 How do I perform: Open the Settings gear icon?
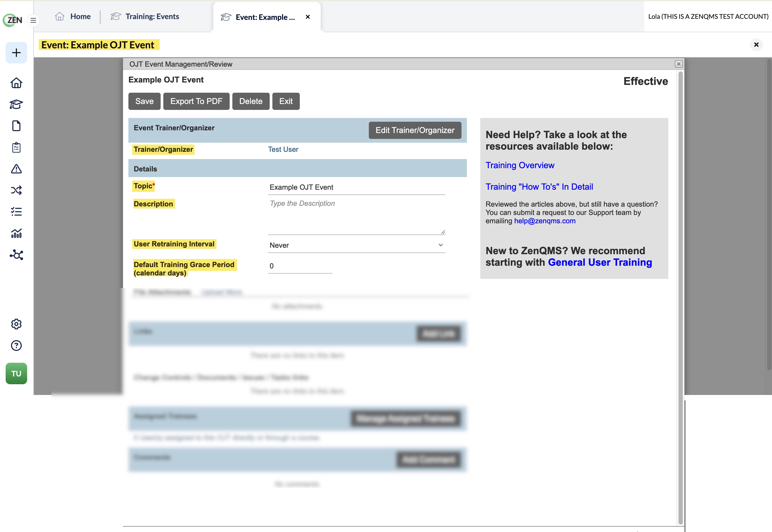(16, 324)
